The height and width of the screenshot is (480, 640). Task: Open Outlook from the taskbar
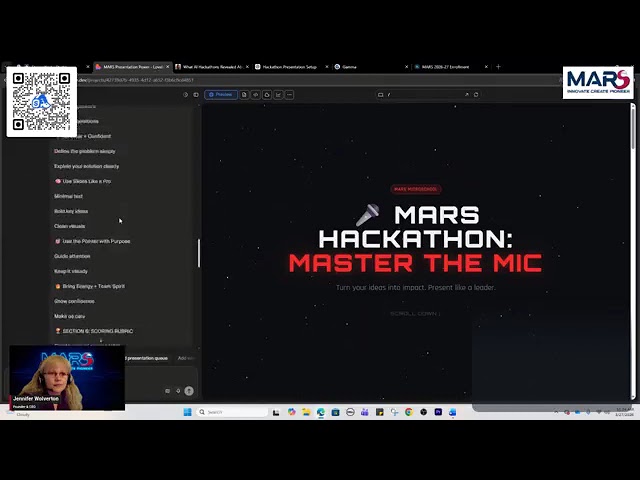coord(453,412)
